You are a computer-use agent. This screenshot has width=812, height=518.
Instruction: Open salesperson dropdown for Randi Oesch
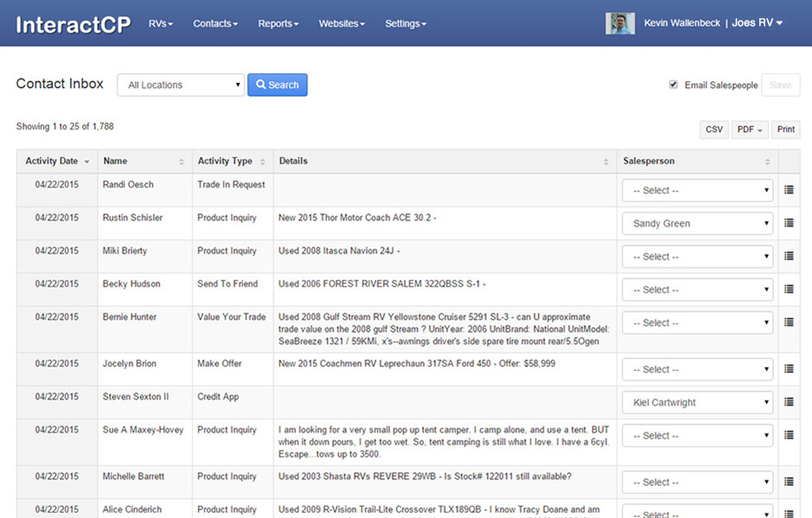[x=698, y=191]
